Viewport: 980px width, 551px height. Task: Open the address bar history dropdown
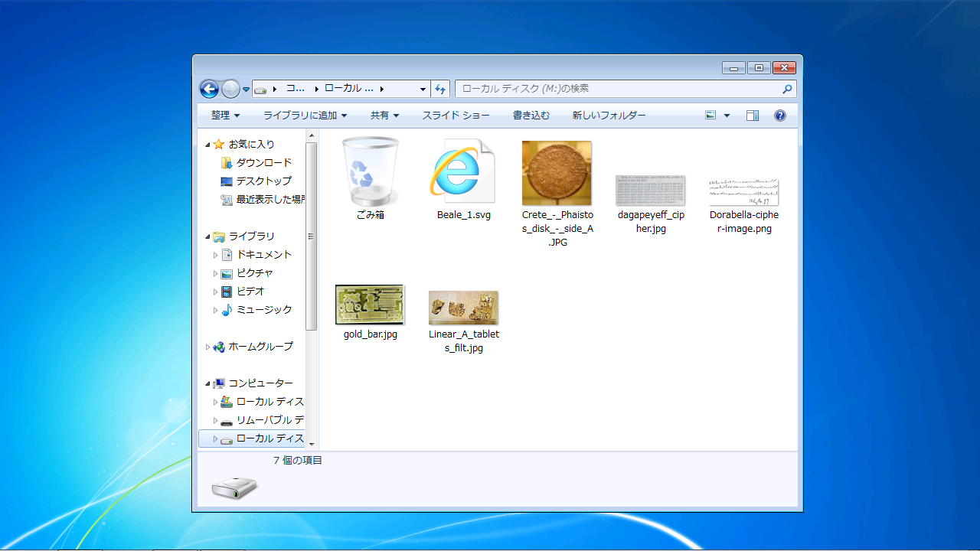[423, 90]
